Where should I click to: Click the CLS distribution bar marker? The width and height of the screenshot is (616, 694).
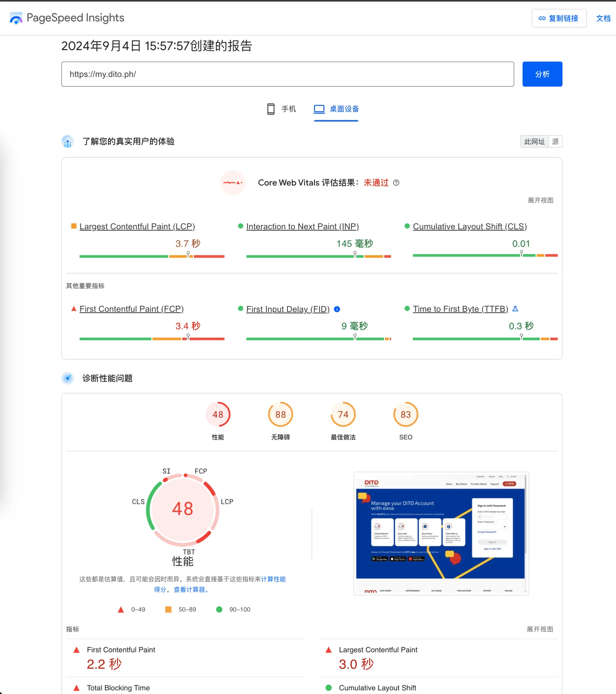[x=521, y=254]
